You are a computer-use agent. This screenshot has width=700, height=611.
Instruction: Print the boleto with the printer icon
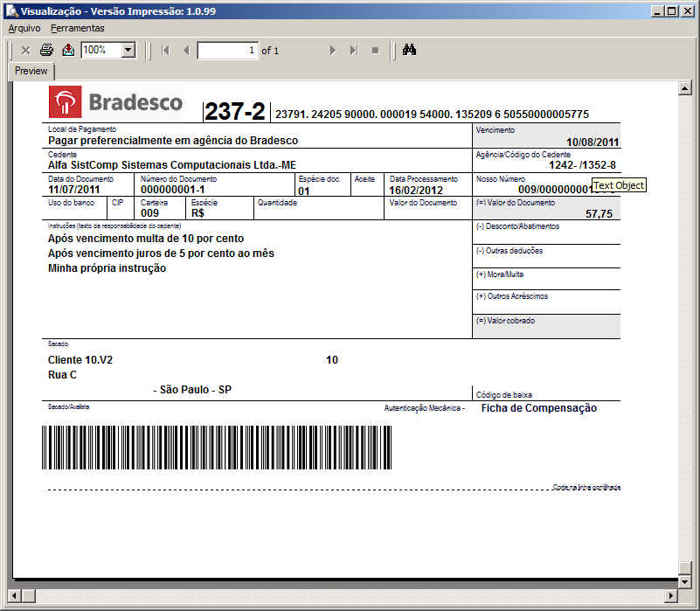click(x=46, y=50)
